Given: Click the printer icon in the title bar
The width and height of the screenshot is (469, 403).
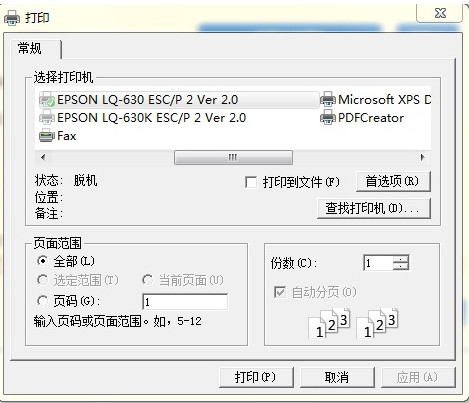Looking at the screenshot, I should coord(12,18).
